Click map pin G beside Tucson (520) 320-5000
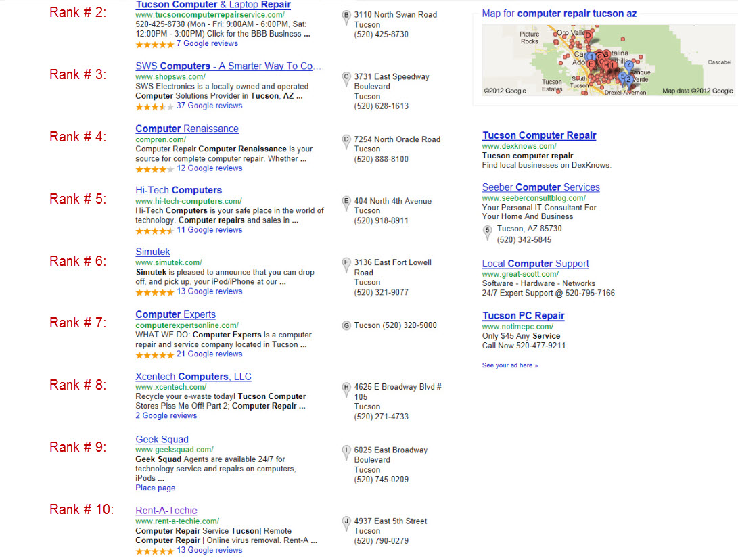The width and height of the screenshot is (738, 560). tap(346, 325)
